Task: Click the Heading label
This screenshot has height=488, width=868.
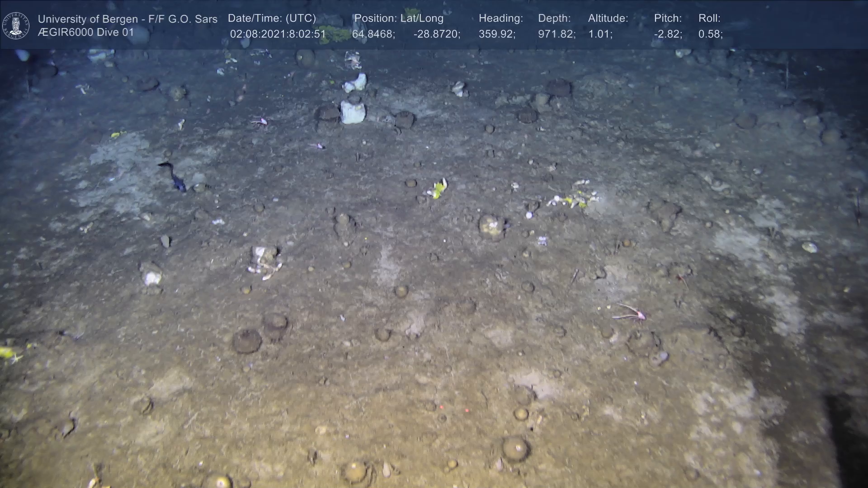Action: [x=500, y=19]
